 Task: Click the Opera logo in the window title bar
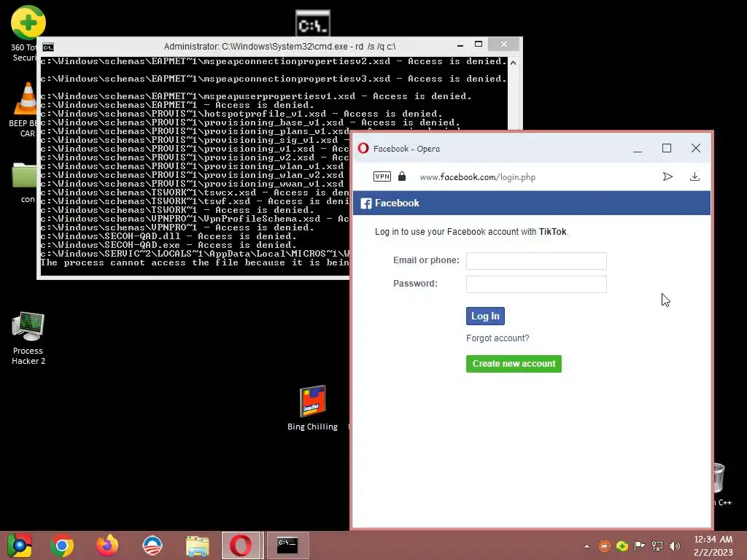tap(363, 148)
